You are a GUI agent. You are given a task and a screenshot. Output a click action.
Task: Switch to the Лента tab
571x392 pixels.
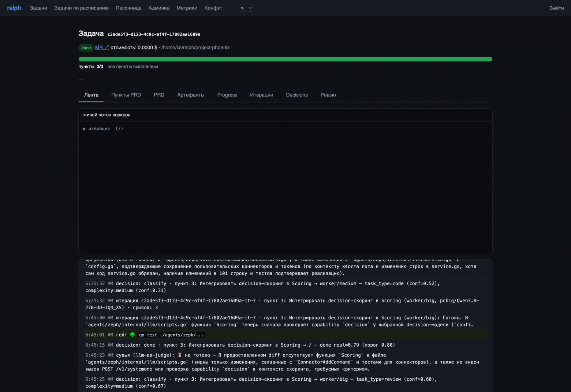[x=91, y=95]
